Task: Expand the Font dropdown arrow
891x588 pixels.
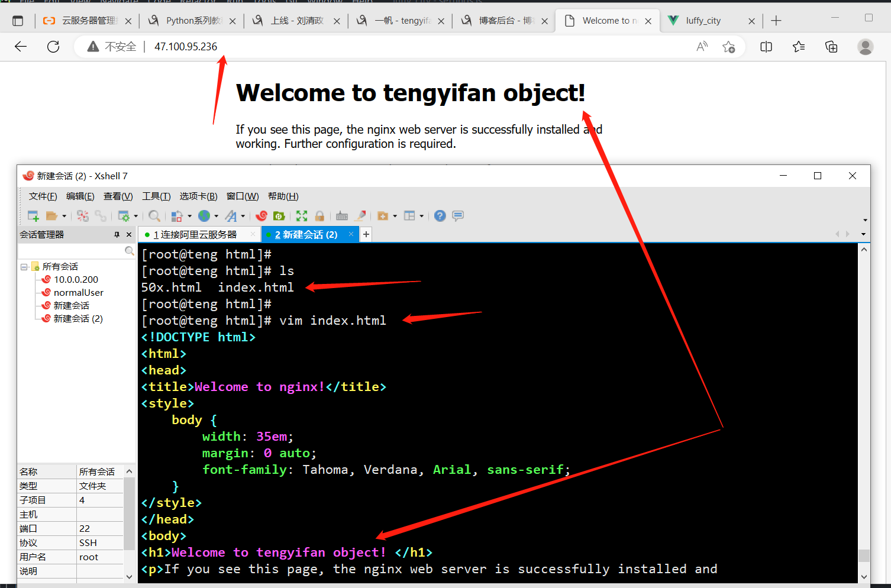Action: tap(243, 217)
